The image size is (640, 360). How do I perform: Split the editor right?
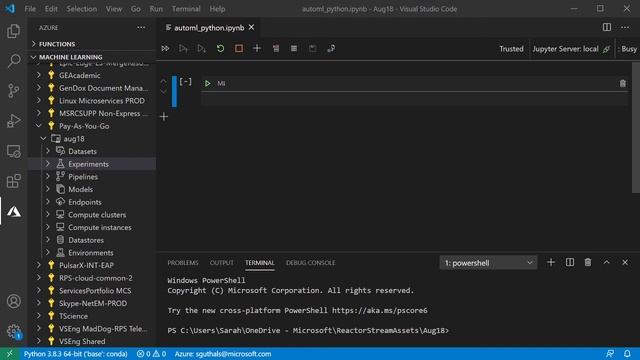[x=607, y=27]
